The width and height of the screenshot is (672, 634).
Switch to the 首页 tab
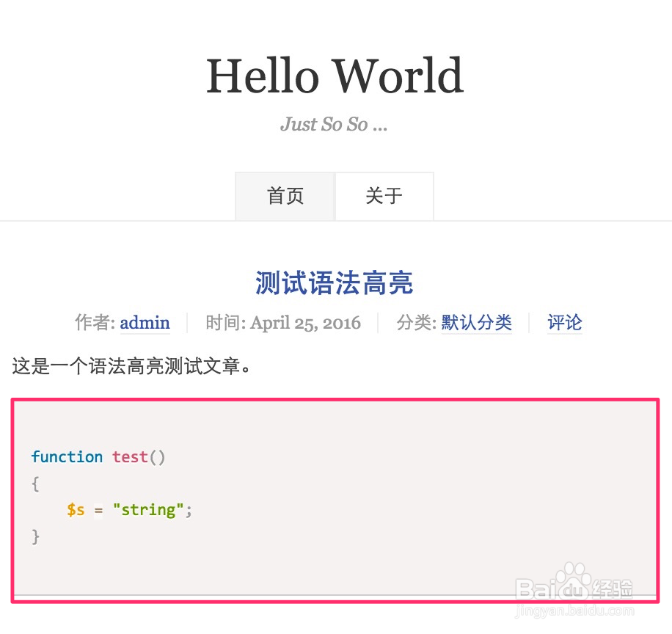coord(285,196)
